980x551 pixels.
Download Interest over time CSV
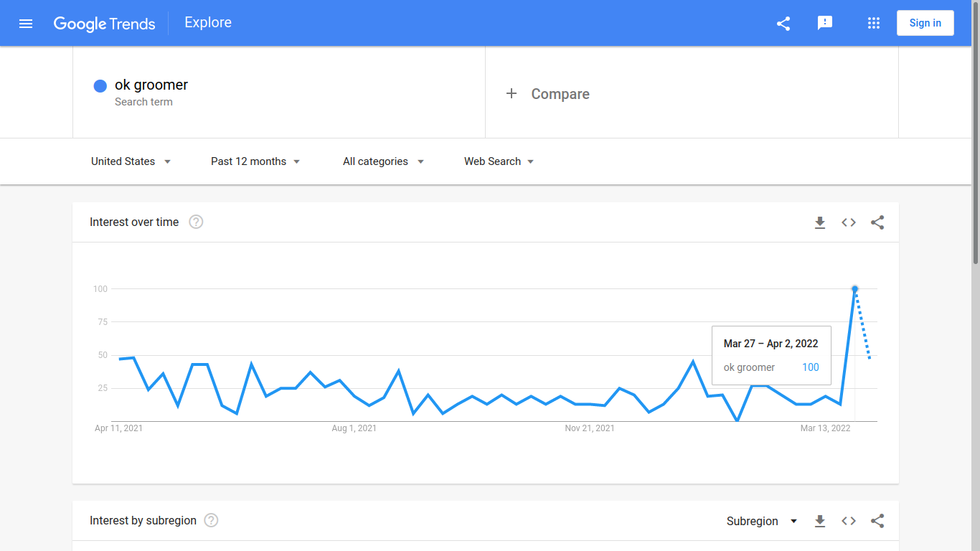820,222
